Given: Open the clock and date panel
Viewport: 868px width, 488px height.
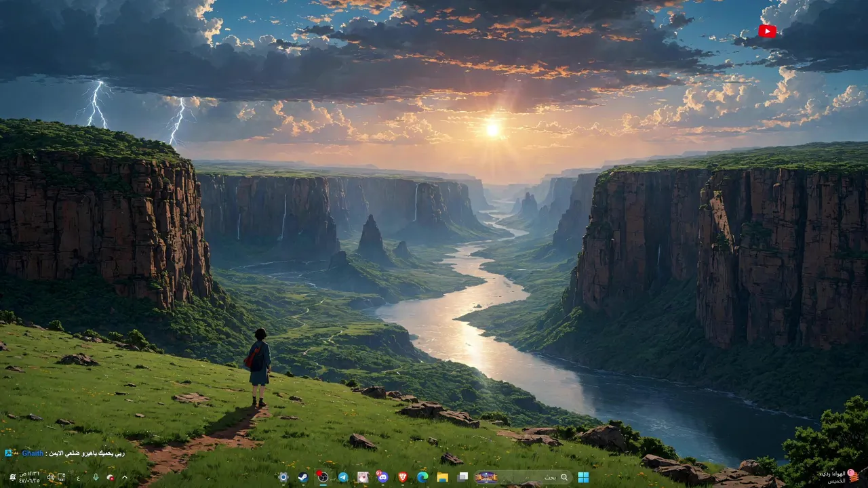Looking at the screenshot, I should tap(29, 477).
